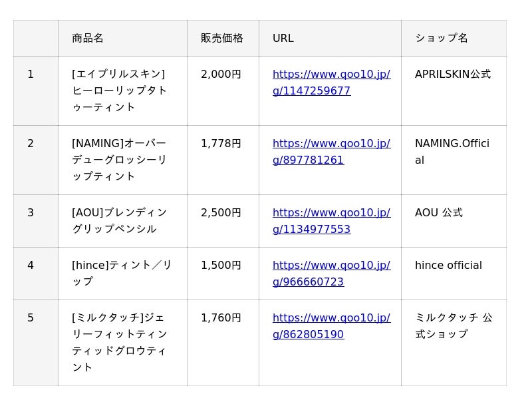Image resolution: width=532 pixels, height=406 pixels.
Task: Click the 2,500円 price cell
Action: tap(221, 213)
